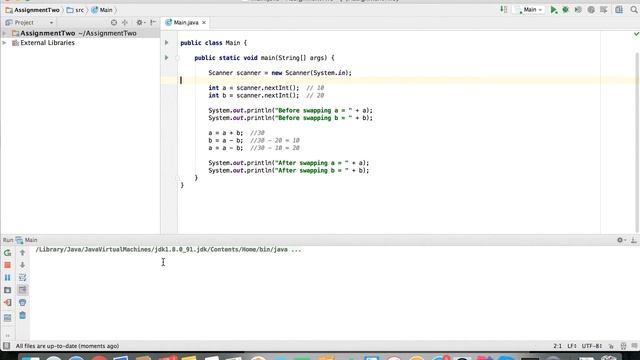The image size is (640, 360).
Task: Open Run panel gear settings
Action: (620, 240)
